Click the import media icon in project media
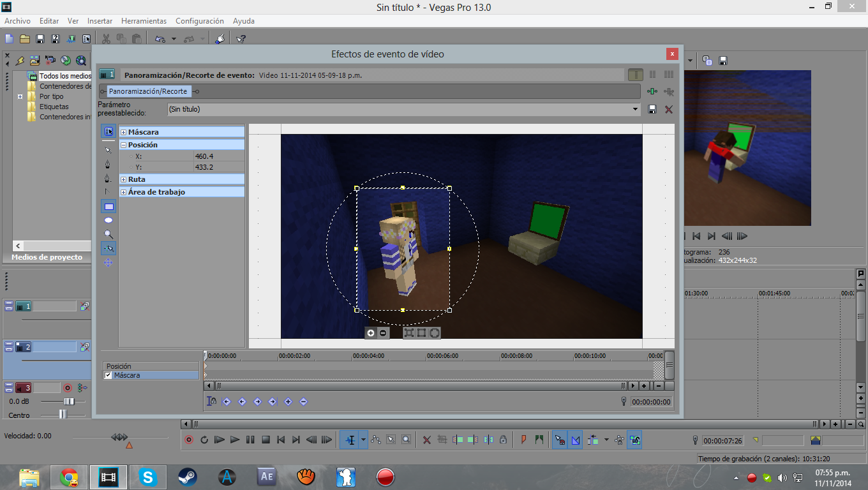The height and width of the screenshot is (490, 868). tap(34, 61)
